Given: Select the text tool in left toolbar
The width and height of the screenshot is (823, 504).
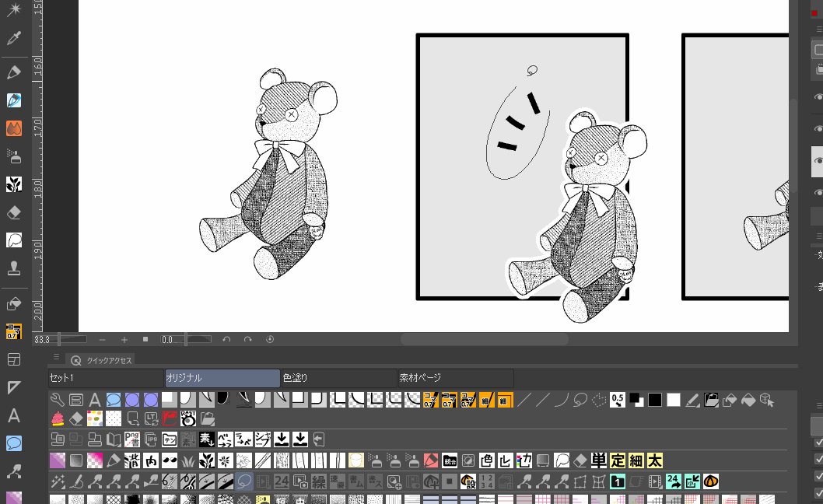Looking at the screenshot, I should 14,415.
